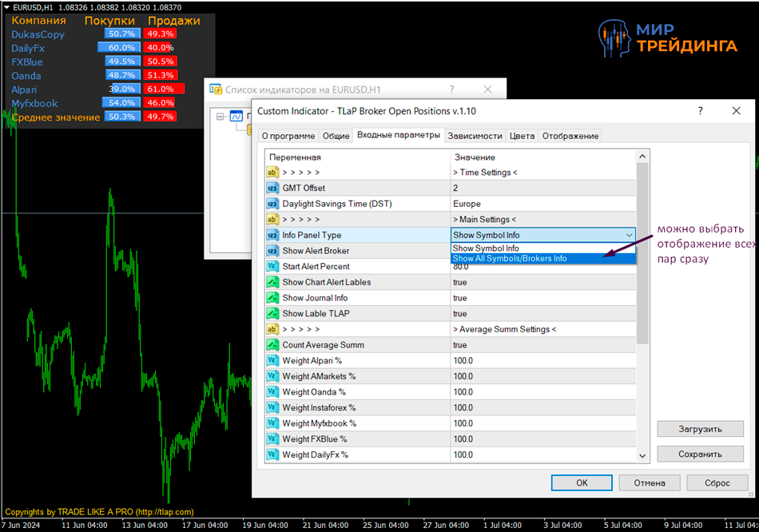Open the Info Panel Type dropdown arrow
The width and height of the screenshot is (759, 532).
point(629,236)
